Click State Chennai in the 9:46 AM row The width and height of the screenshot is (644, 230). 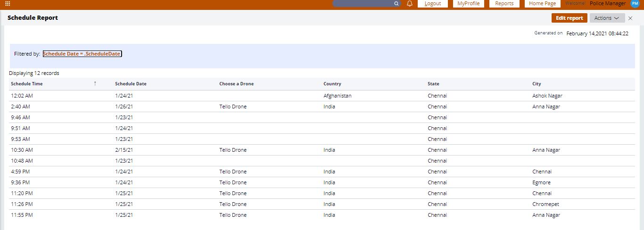click(437, 117)
